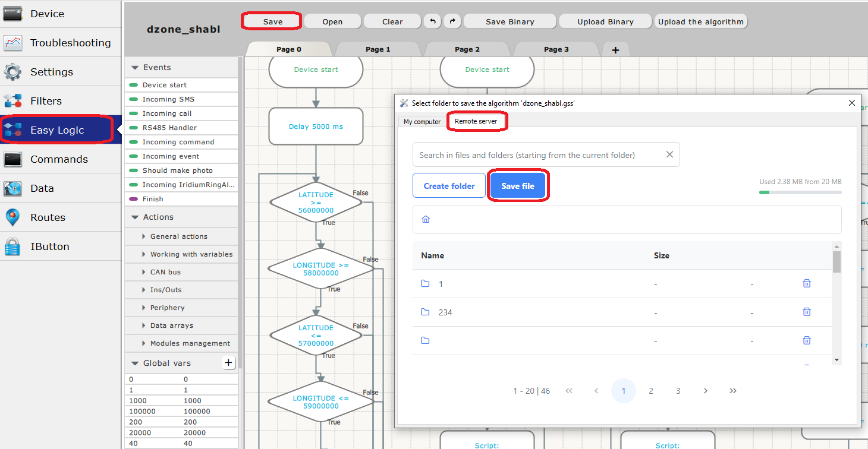
Task: Expand the General actions group
Action: (178, 236)
